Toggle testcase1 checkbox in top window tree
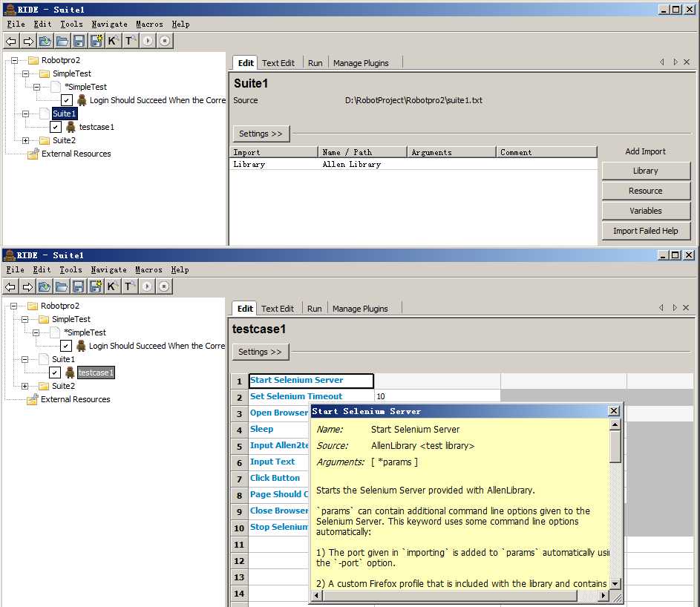Image resolution: width=700 pixels, height=607 pixels. 56,127
